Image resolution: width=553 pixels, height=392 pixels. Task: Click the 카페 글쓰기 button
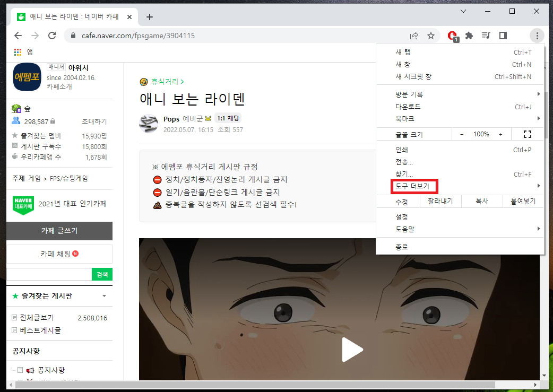59,231
